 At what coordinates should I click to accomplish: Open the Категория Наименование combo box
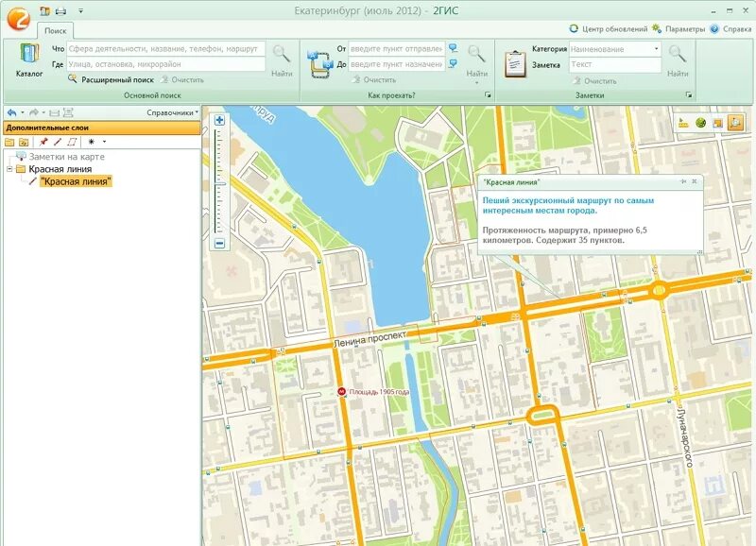point(615,49)
